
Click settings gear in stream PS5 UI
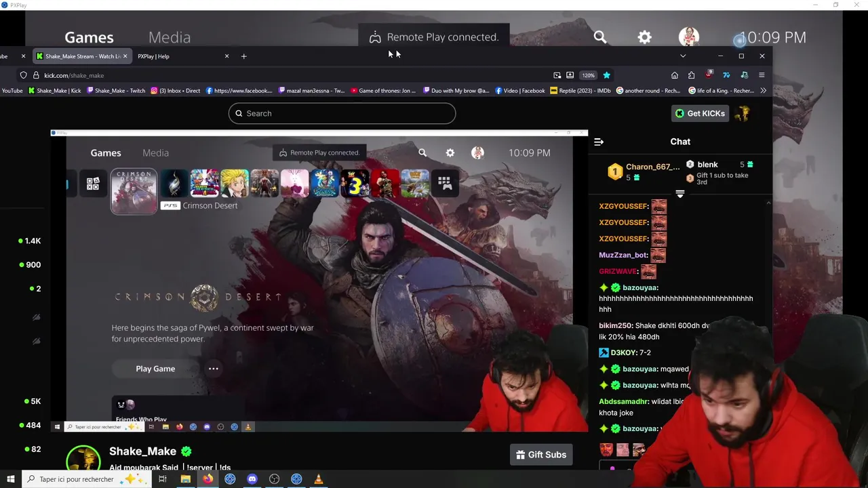click(x=450, y=152)
